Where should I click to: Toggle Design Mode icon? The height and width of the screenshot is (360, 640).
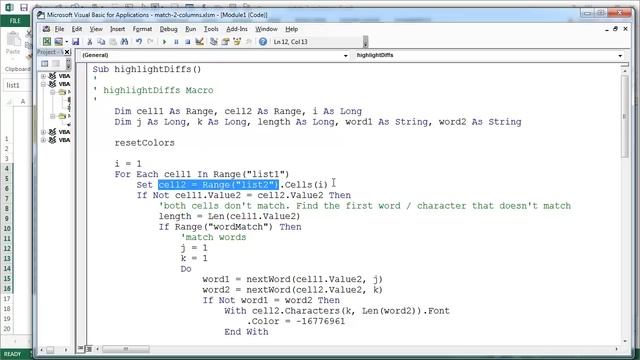click(199, 42)
